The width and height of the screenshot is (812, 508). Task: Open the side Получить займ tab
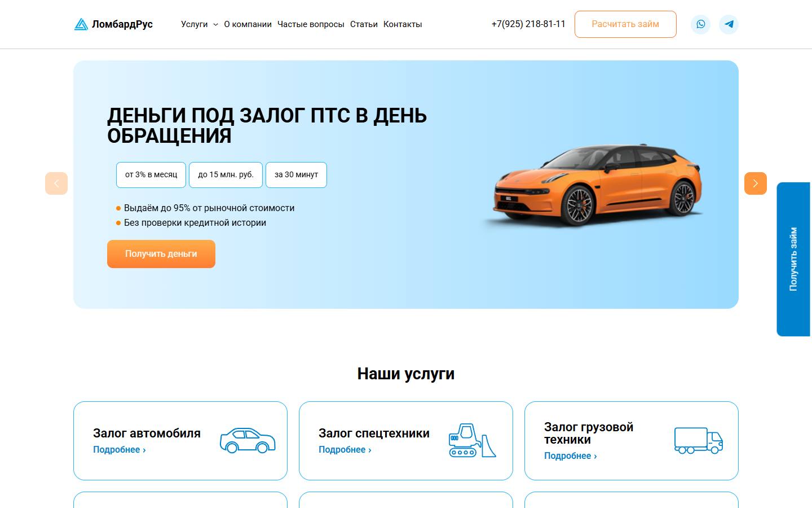[x=794, y=259]
